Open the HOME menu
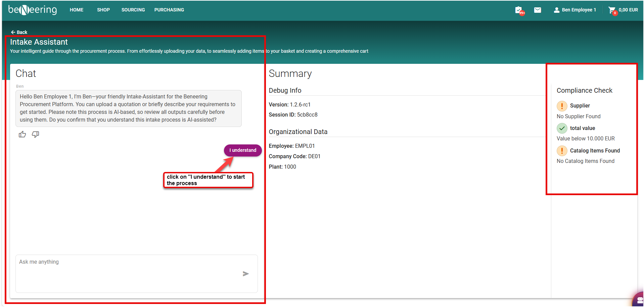The image size is (644, 307). 77,10
